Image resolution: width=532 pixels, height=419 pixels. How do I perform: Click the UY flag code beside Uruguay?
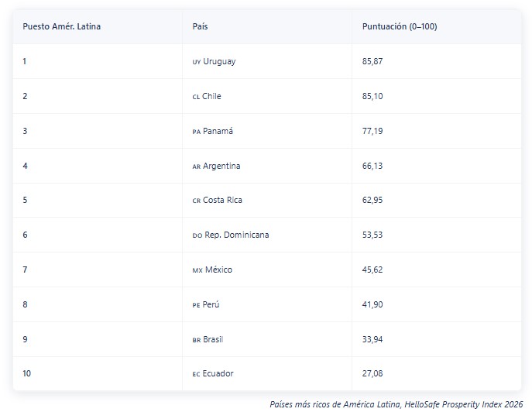197,62
